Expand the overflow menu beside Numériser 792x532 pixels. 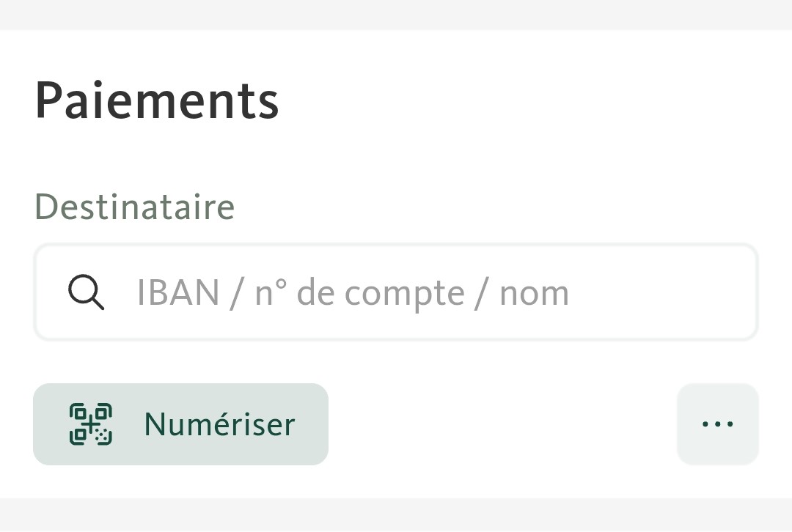point(718,424)
